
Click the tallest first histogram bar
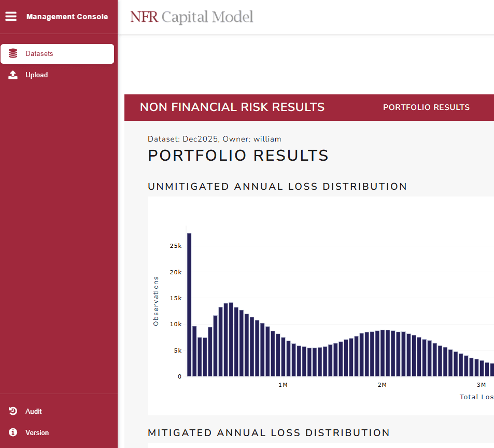[x=189, y=305]
